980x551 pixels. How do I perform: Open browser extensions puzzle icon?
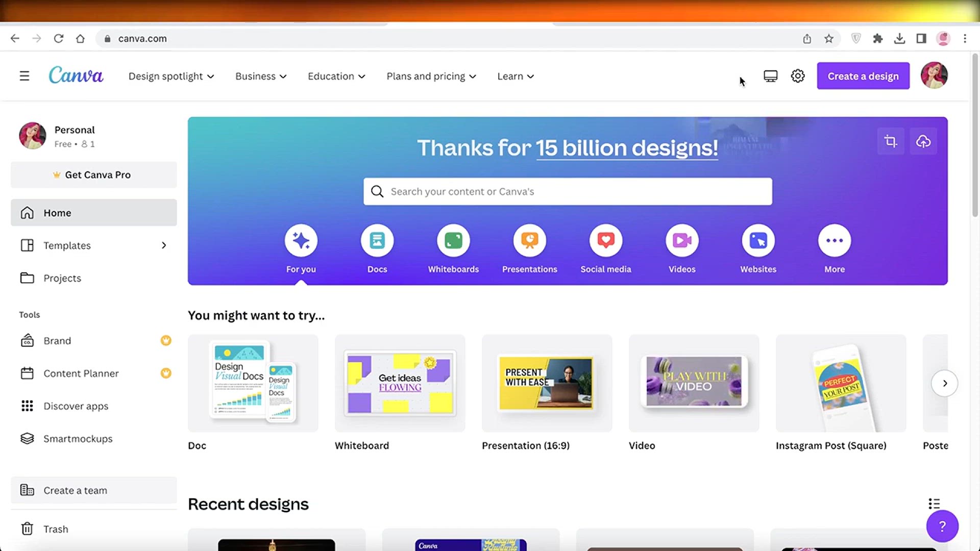point(878,38)
